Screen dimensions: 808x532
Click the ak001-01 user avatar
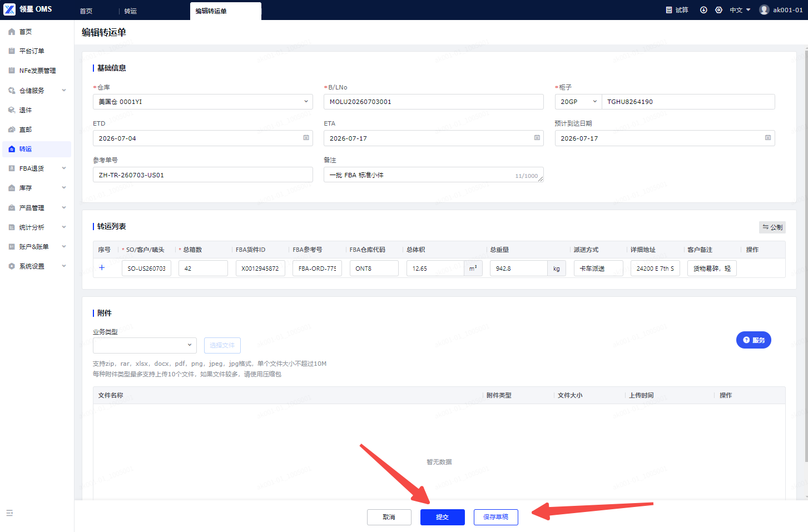[764, 10]
